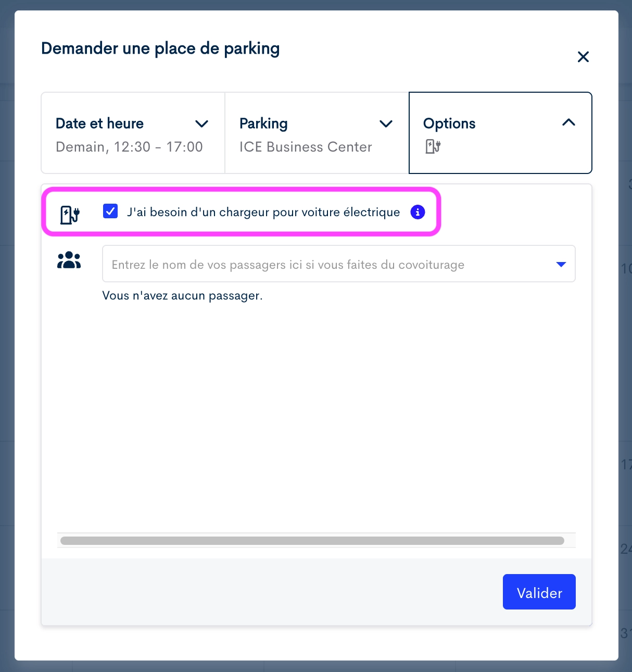Click the blue info icon next to électrique
Viewport: 632px width, 672px height.
418,212
